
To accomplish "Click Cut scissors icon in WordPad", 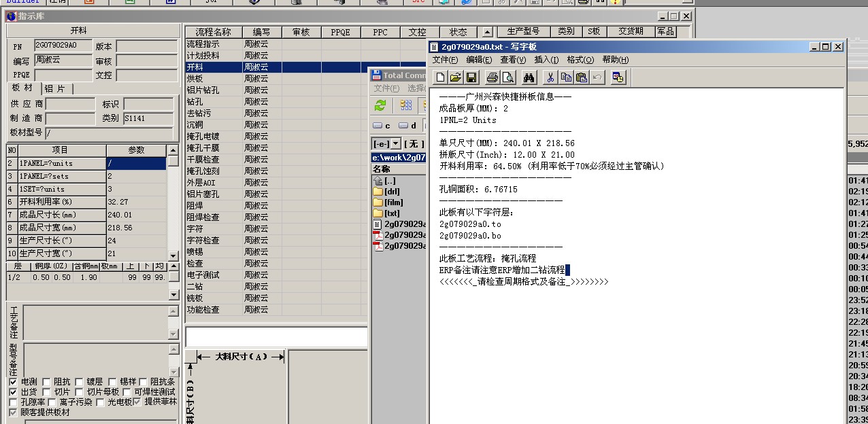I will click(x=550, y=77).
